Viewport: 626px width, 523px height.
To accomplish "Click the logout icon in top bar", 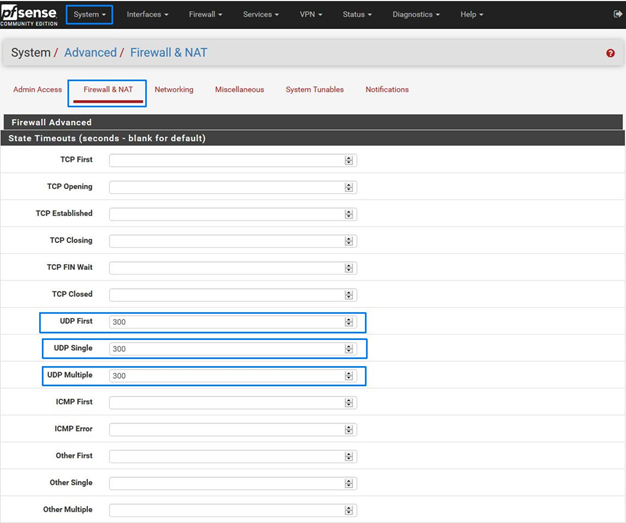I will pyautogui.click(x=617, y=14).
